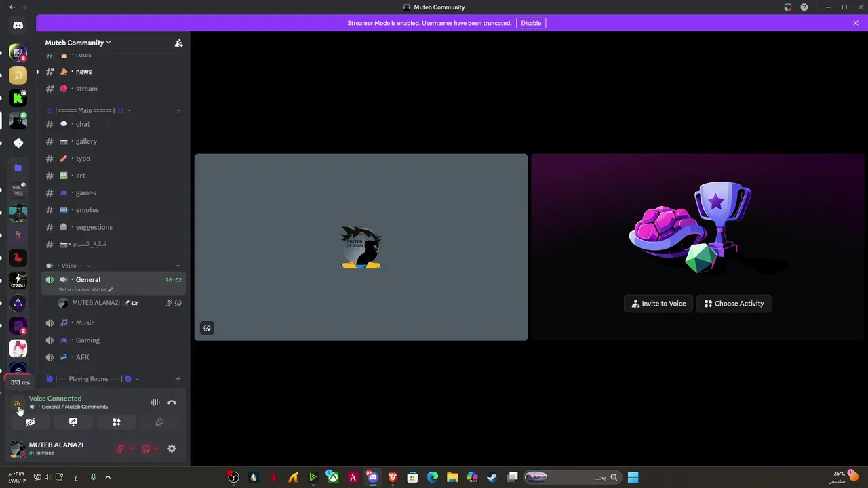
Task: Click Voice Connected status text
Action: click(55, 399)
